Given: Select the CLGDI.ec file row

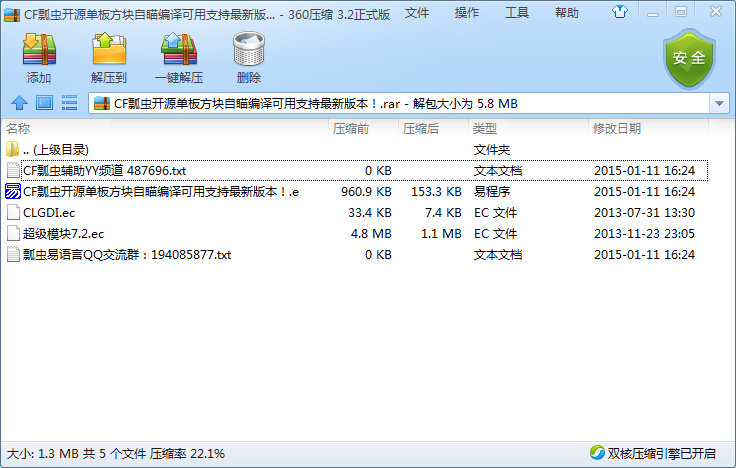Looking at the screenshot, I should pyautogui.click(x=49, y=212).
